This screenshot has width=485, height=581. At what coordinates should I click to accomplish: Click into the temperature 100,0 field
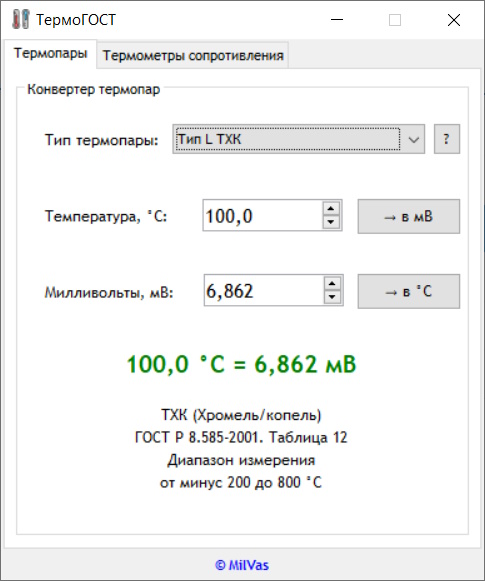pos(262,216)
